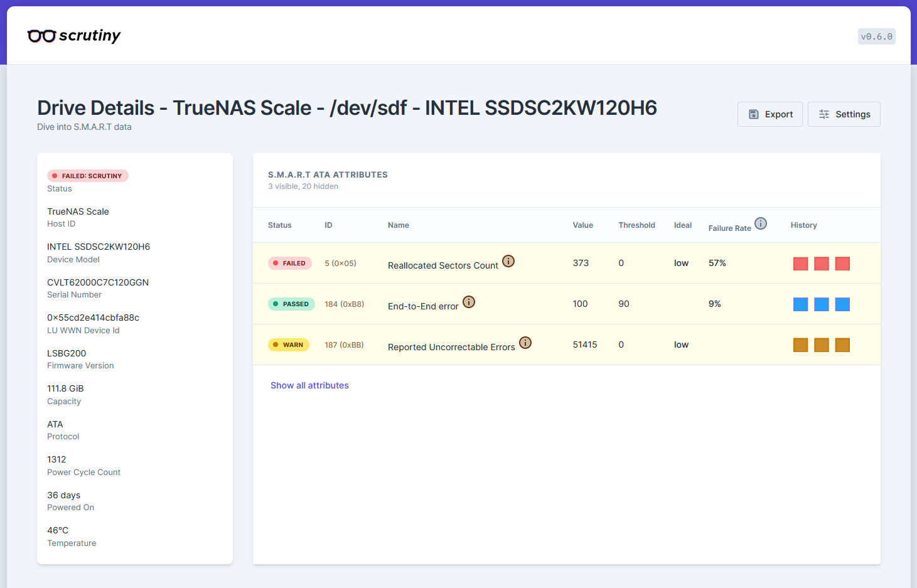Screen dimensions: 917x588
Task: Click the 46°C temperature value
Action: click(x=58, y=530)
